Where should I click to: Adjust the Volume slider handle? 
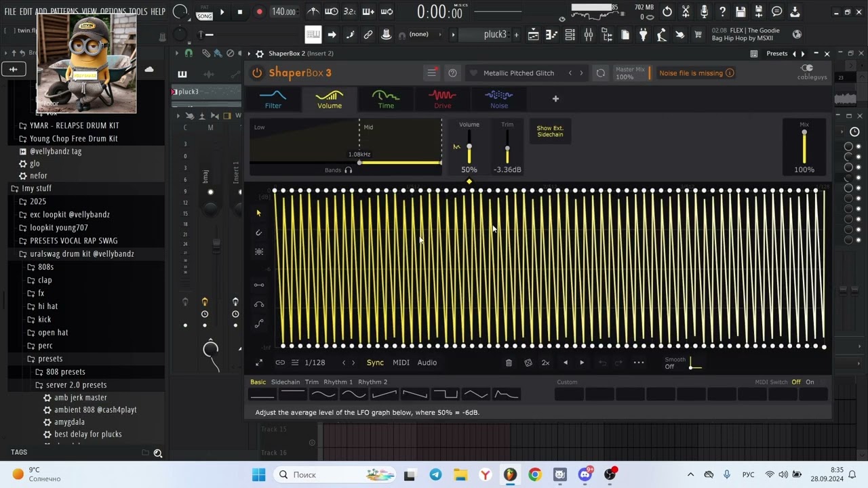click(469, 147)
